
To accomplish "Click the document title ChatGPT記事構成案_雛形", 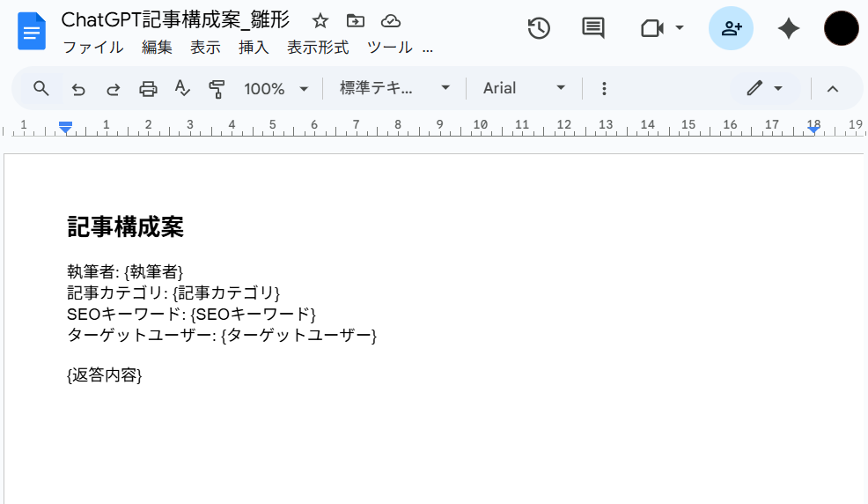I will 175,20.
